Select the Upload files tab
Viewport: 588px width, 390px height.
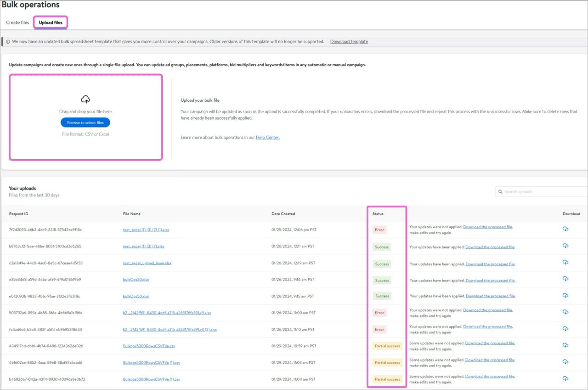tap(51, 23)
